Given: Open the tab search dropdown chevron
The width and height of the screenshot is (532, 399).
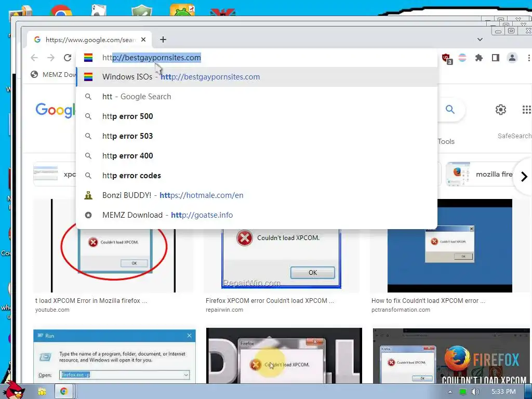Looking at the screenshot, I should pos(480,39).
